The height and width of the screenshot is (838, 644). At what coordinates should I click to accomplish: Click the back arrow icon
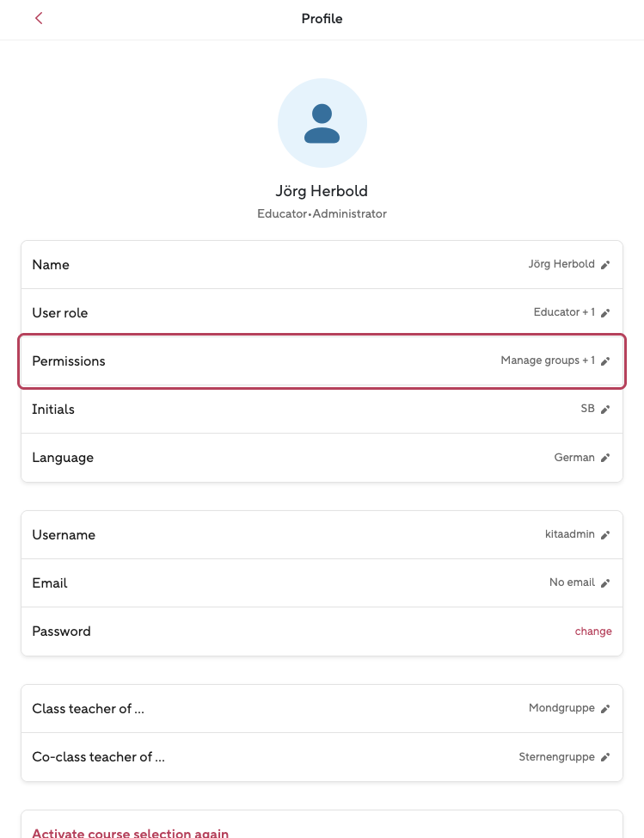coord(39,19)
